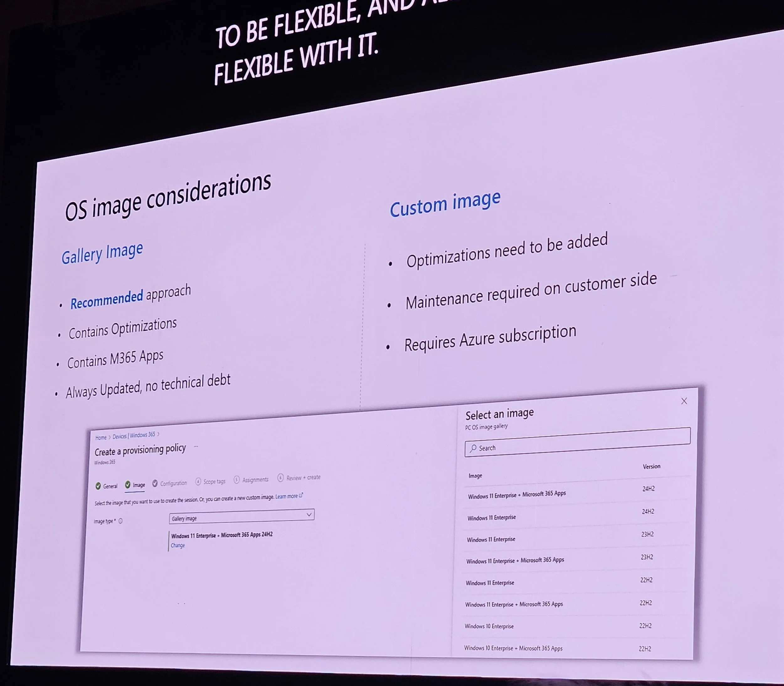Click the Change image link

point(178,546)
